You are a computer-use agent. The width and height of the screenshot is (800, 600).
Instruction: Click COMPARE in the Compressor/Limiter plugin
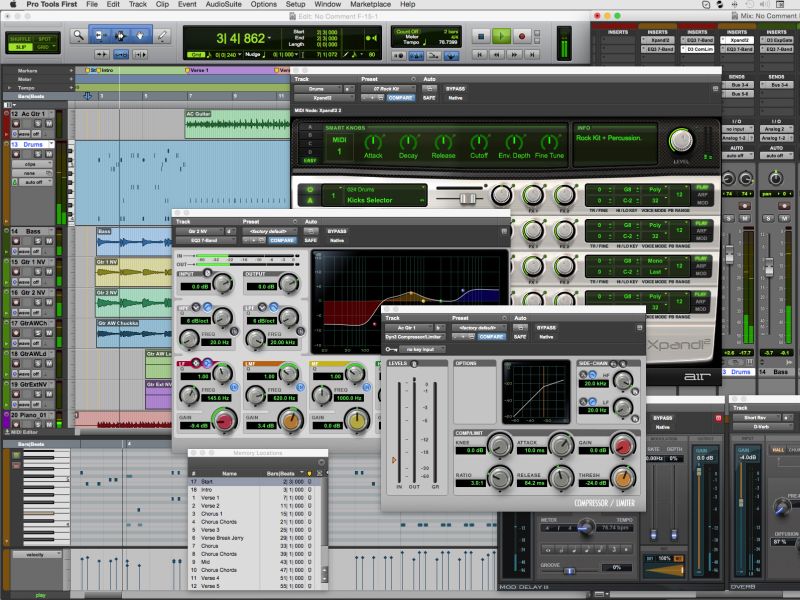pos(491,337)
